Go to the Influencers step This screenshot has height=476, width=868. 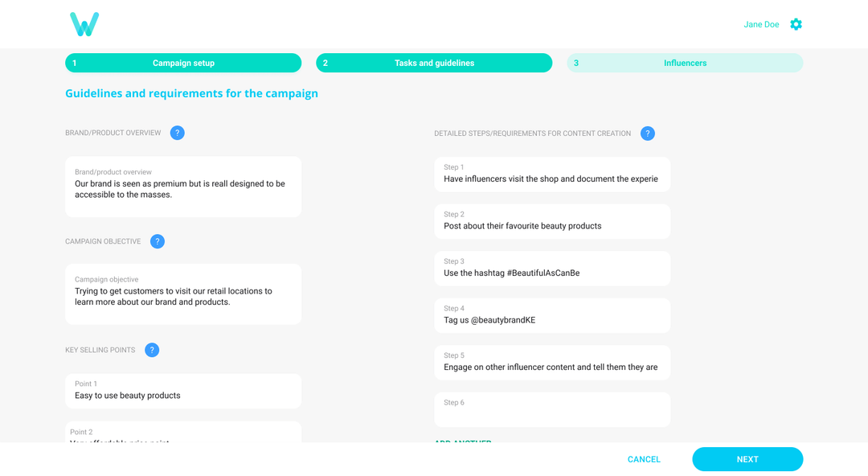pos(684,63)
